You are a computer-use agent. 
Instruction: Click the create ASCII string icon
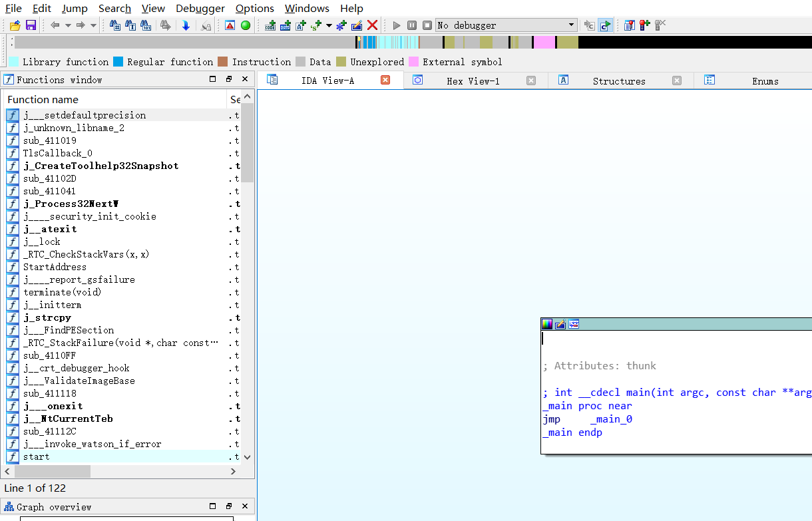point(301,25)
